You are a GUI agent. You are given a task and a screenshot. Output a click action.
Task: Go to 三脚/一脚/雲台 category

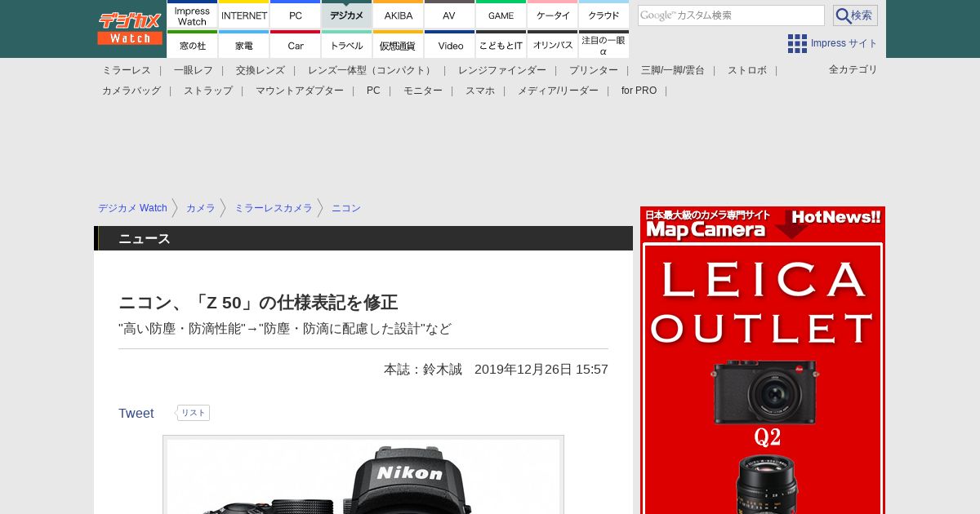[673, 70]
